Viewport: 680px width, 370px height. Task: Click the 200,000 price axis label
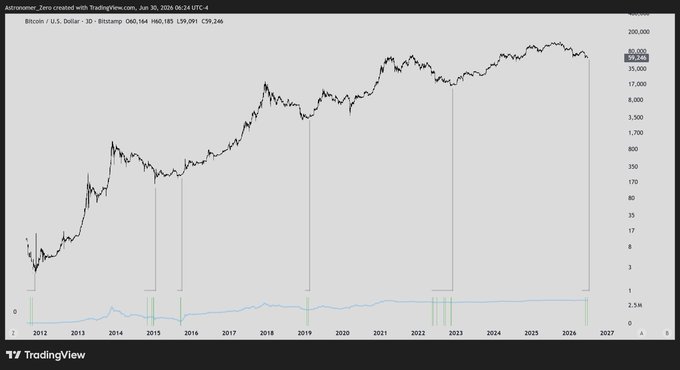(639, 32)
